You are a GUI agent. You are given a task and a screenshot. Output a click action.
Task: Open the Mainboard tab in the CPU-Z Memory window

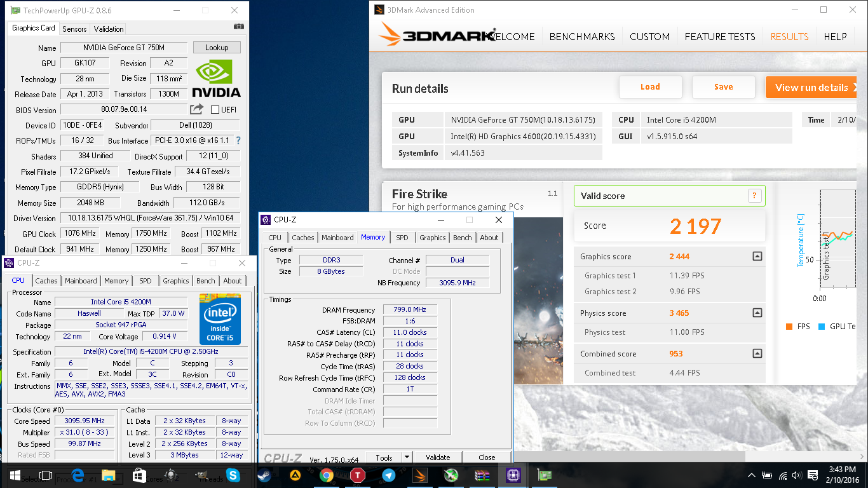(x=337, y=238)
